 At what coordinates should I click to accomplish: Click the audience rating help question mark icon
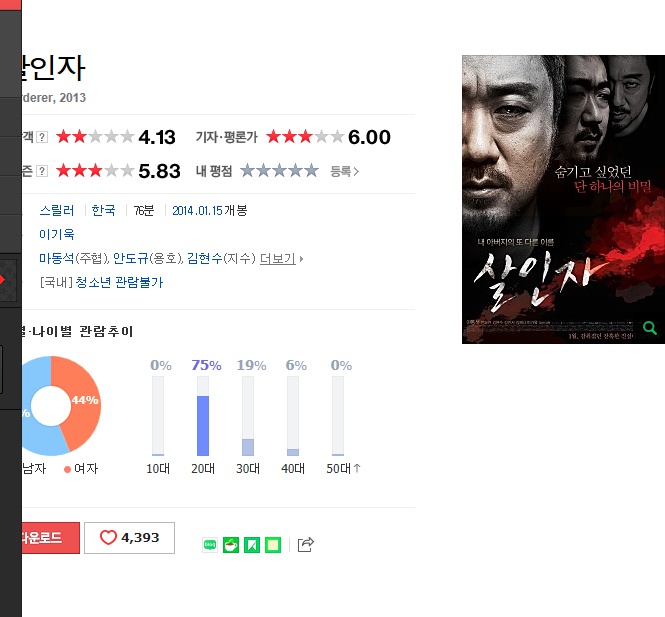42,137
